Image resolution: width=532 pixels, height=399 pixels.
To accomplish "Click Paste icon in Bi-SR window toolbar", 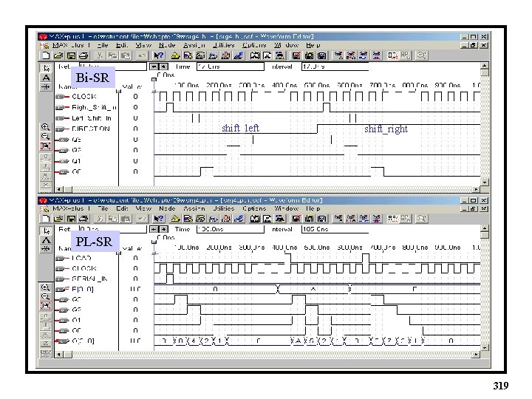I will pos(126,55).
